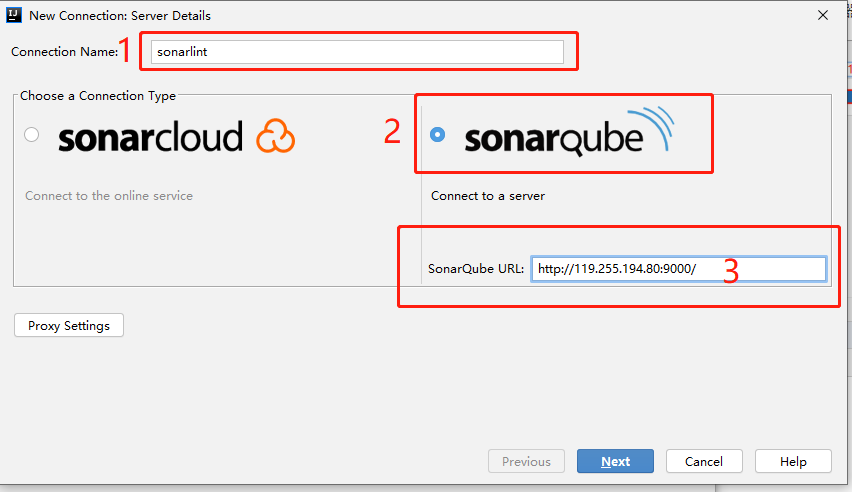852x492 pixels.
Task: Close the New Connection dialog
Action: pos(823,15)
